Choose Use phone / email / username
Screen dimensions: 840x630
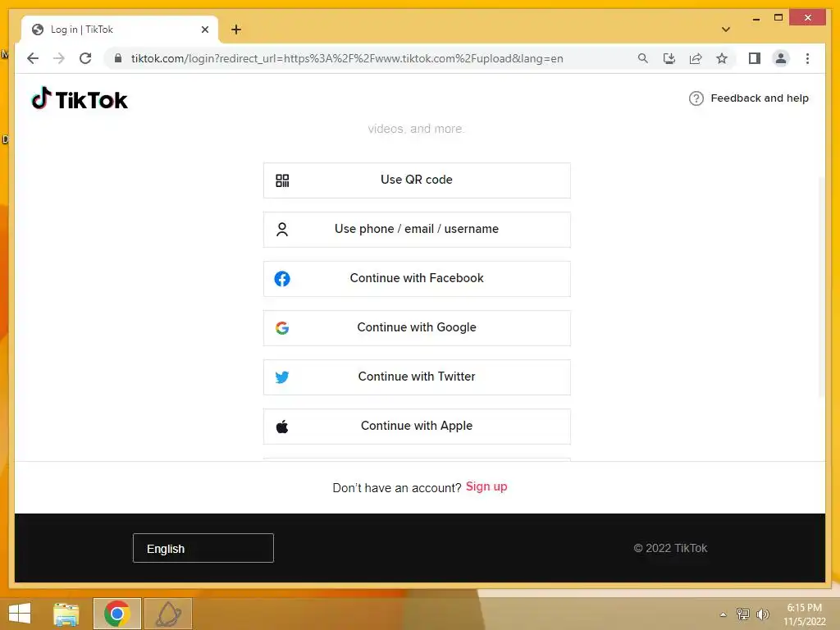(x=417, y=230)
